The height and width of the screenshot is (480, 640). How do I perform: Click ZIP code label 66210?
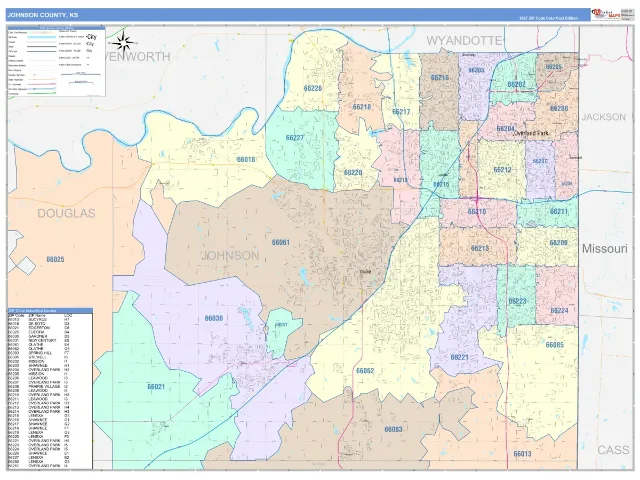point(477,211)
